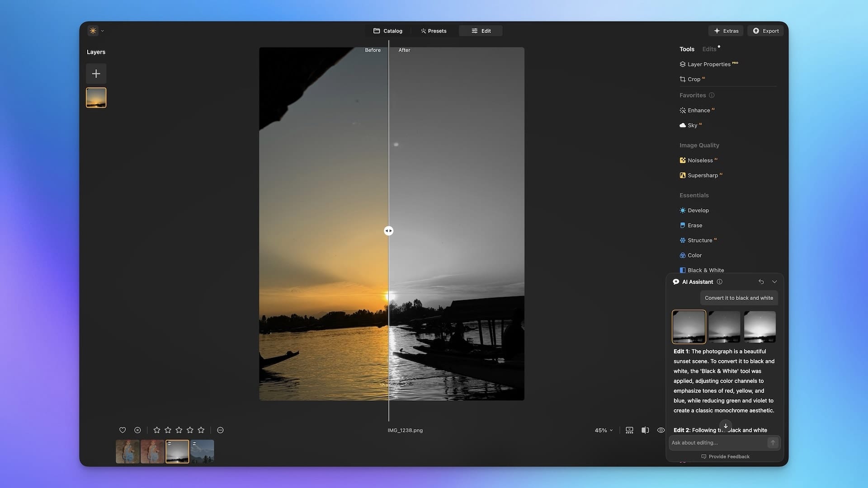Click the Export button

(765, 31)
